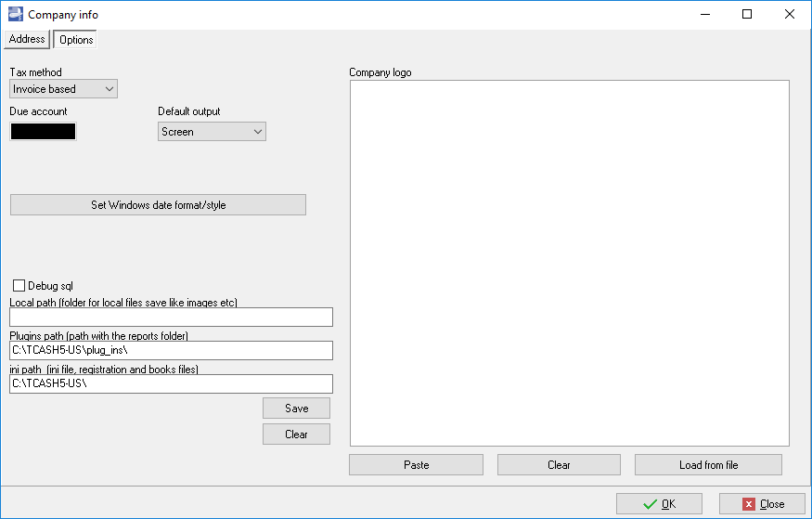Expand the Default output dropdown
The image size is (812, 519).
[x=212, y=132]
